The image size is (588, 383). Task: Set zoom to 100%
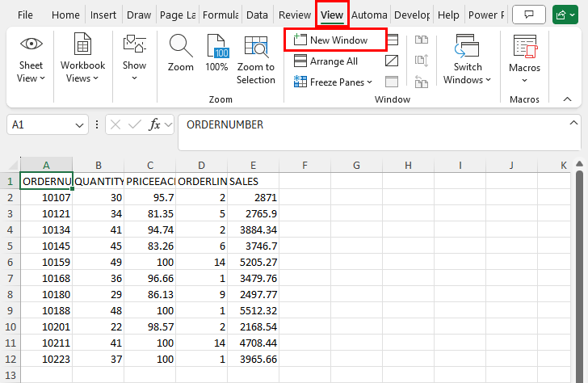point(216,53)
